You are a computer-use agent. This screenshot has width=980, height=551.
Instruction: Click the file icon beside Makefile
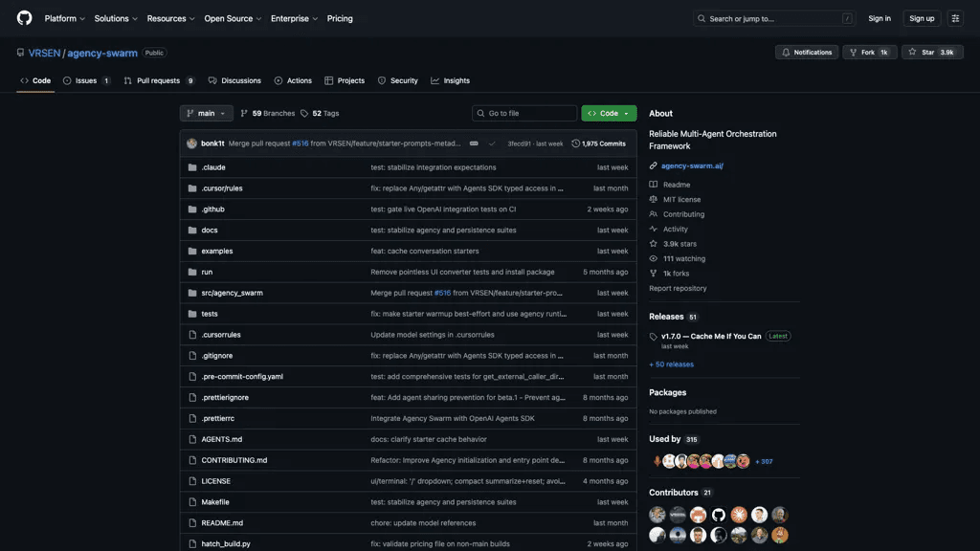click(191, 502)
